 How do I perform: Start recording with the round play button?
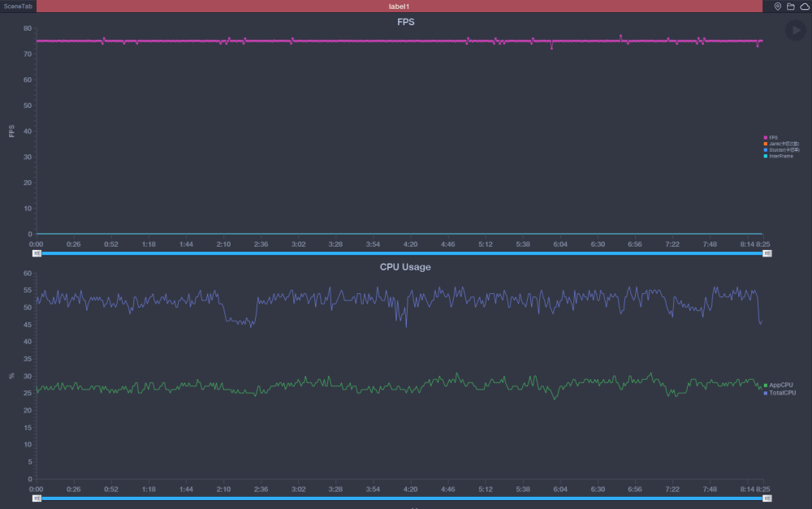click(796, 30)
